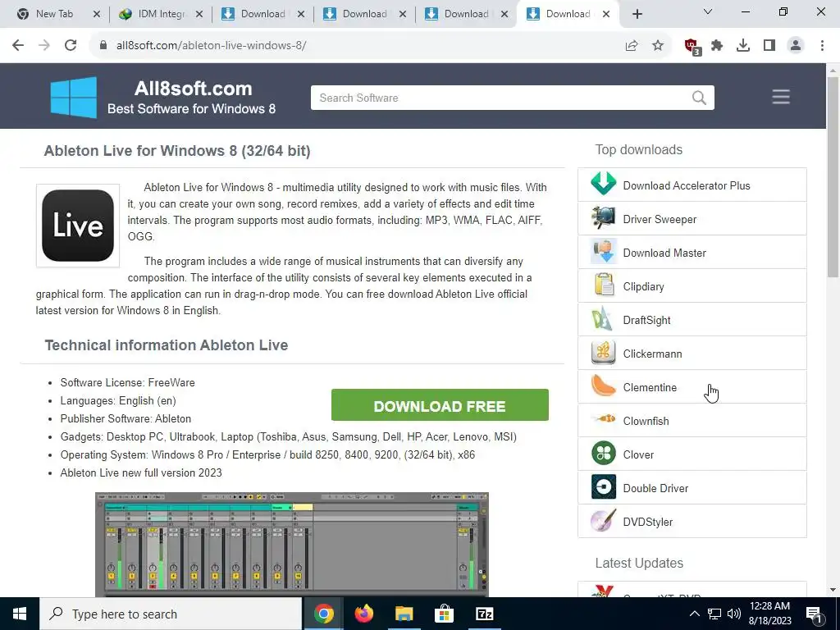Open the DVDStyler link

tap(648, 522)
